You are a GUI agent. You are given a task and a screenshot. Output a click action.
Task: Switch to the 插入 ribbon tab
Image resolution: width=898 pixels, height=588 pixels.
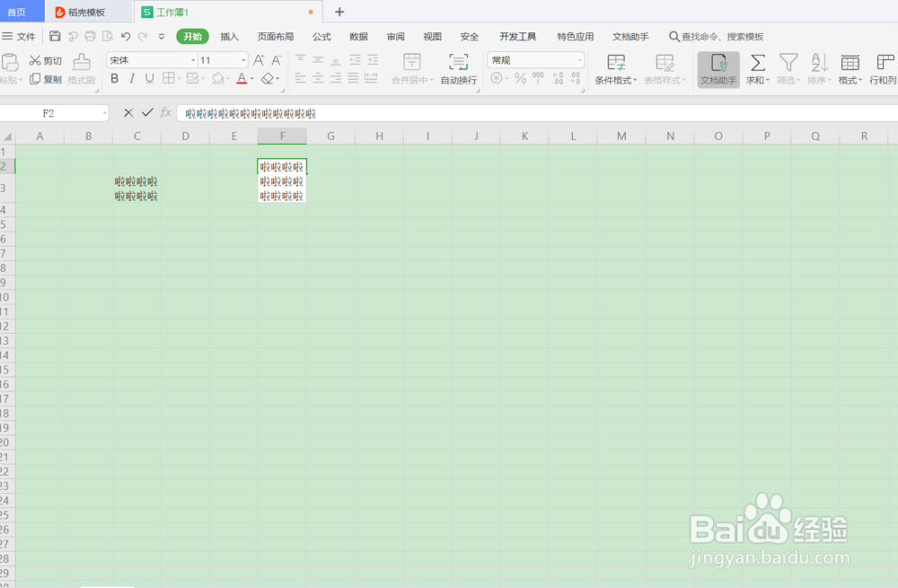point(230,36)
